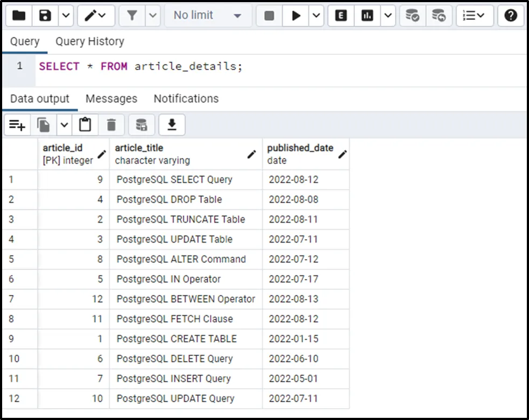Execute the query with the play button
The height and width of the screenshot is (420, 529).
point(296,16)
